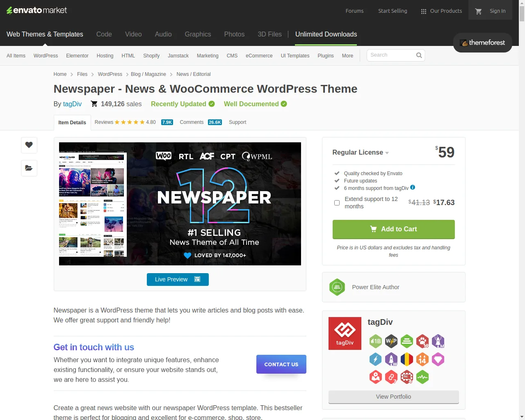Click the support info icon next to tagDiv
Viewport: 525px width, 420px height.
(x=413, y=187)
